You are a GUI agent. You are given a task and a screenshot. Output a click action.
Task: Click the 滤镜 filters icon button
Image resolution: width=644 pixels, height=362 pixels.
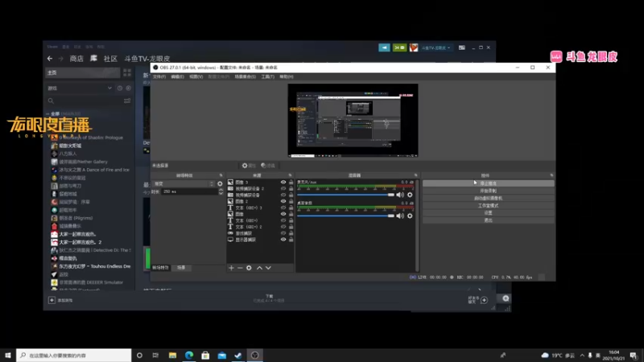point(268,166)
